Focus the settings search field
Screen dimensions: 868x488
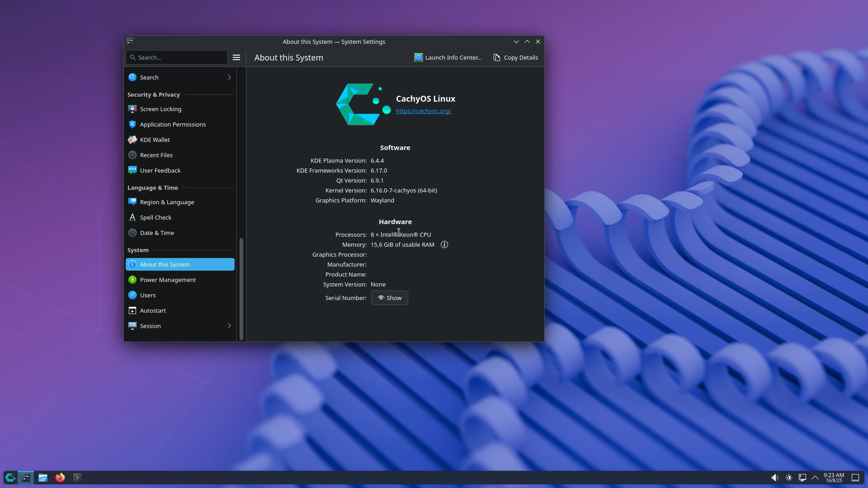tap(177, 57)
